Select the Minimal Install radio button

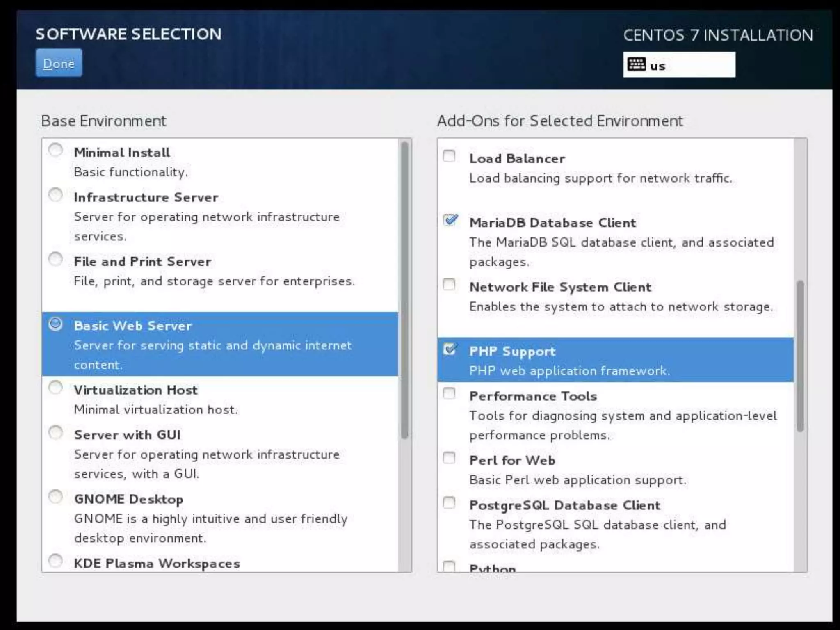(x=56, y=151)
